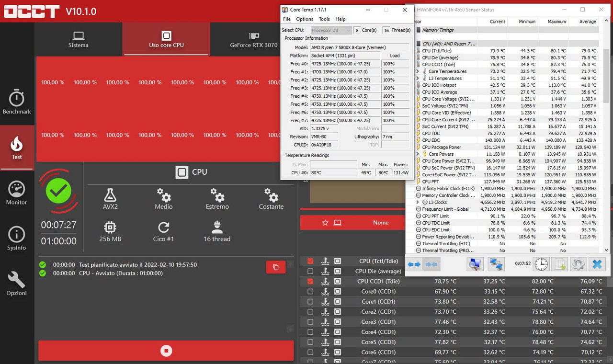
Task: Expand Core Temperatures in HWiNFO
Action: click(x=418, y=71)
